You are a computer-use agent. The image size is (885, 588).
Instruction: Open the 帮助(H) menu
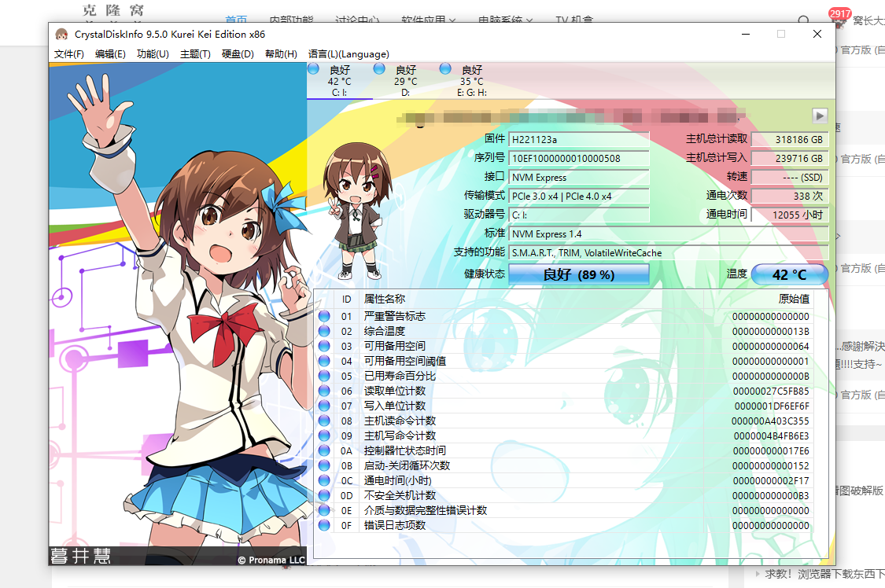pos(281,54)
